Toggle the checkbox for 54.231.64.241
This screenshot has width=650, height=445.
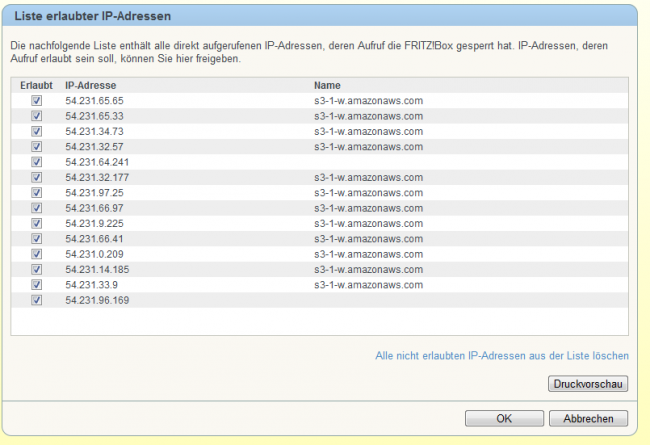36,162
